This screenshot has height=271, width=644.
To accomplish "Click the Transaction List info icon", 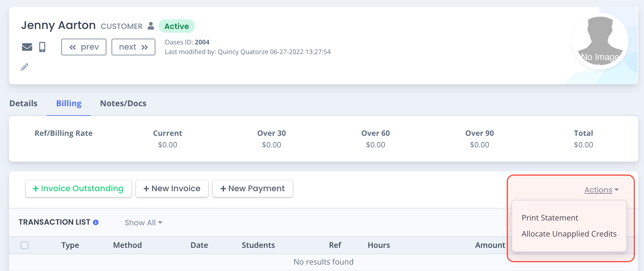I will 96,222.
